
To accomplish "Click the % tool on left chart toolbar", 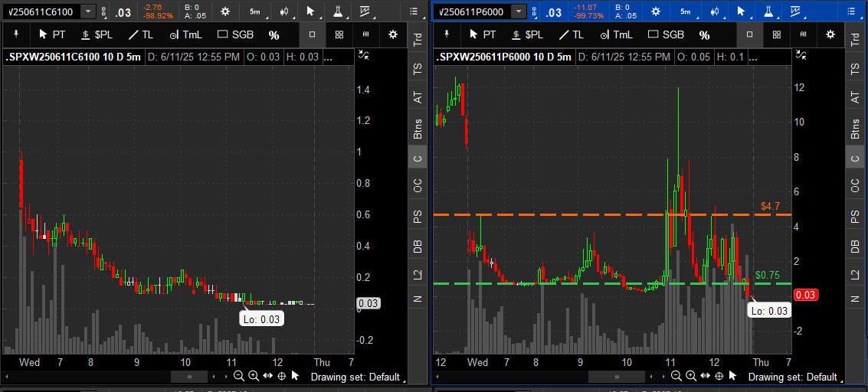I will [274, 34].
